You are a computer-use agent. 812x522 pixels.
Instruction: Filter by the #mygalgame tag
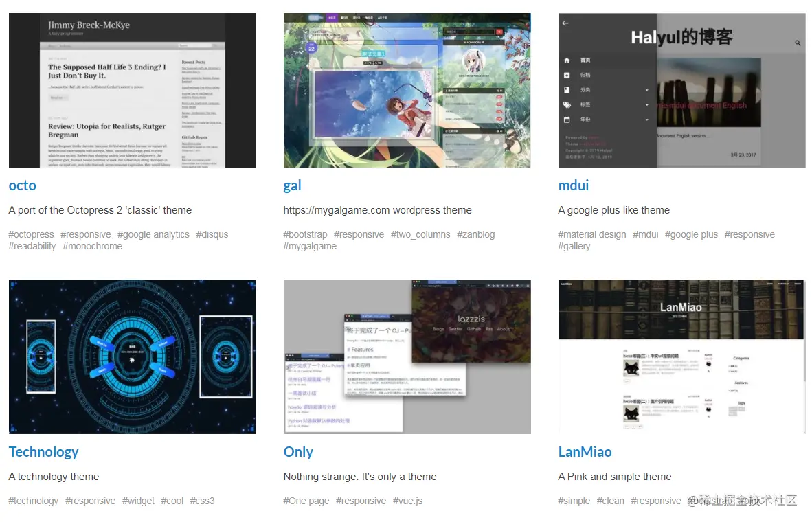point(310,246)
